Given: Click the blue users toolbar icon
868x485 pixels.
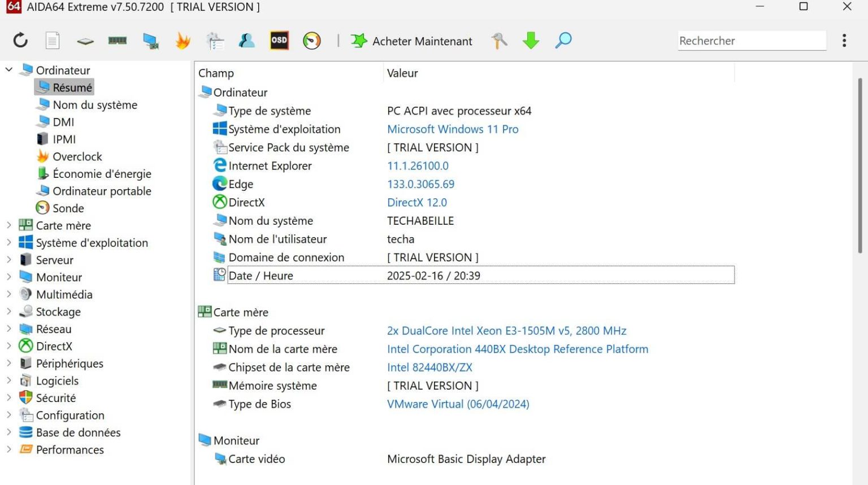Looking at the screenshot, I should point(247,40).
